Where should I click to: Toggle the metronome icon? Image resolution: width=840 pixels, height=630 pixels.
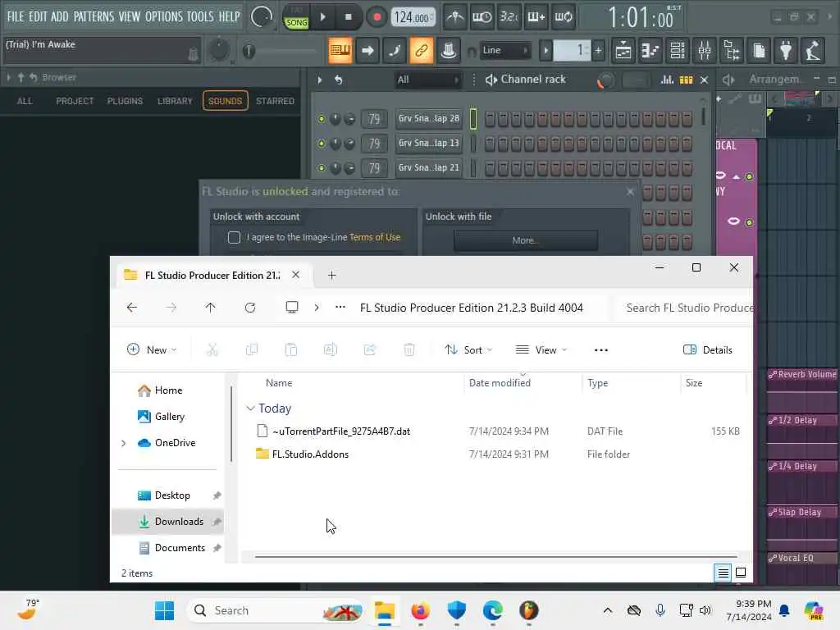click(455, 17)
